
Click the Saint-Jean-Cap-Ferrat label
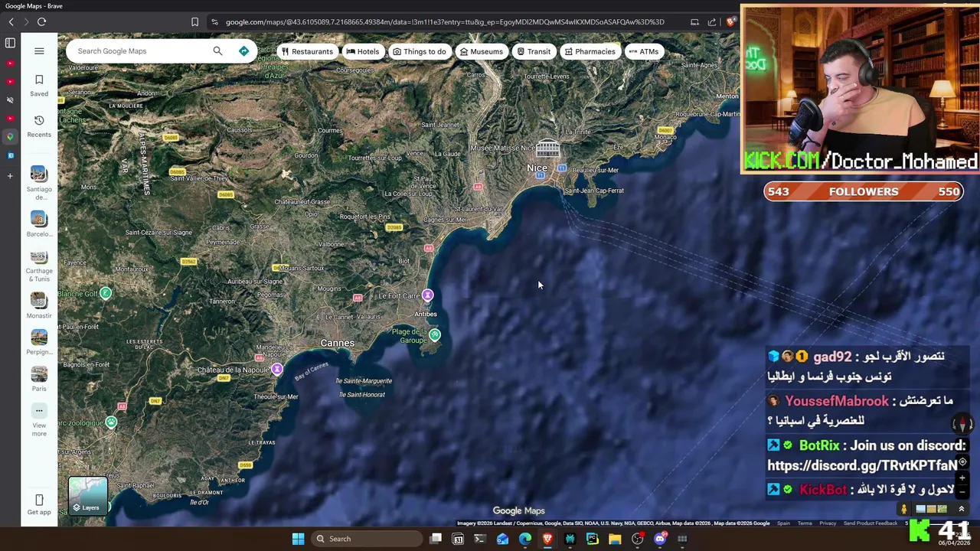point(594,191)
